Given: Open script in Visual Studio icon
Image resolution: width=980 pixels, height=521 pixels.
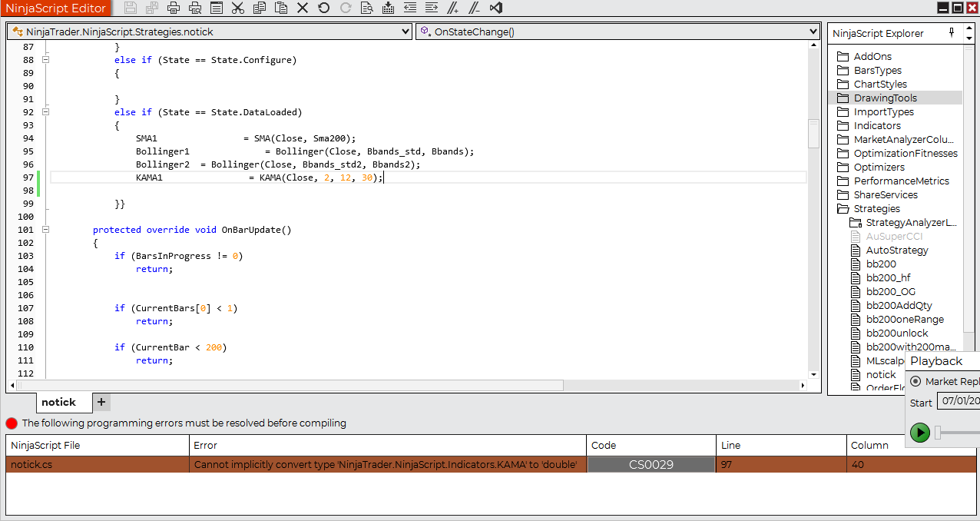Looking at the screenshot, I should 496,8.
